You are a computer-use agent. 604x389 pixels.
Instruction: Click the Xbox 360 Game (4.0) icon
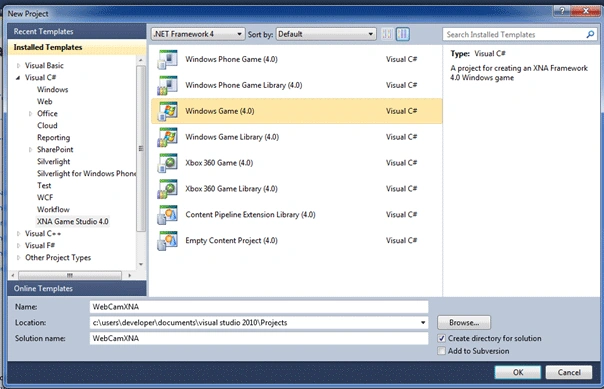pos(168,163)
